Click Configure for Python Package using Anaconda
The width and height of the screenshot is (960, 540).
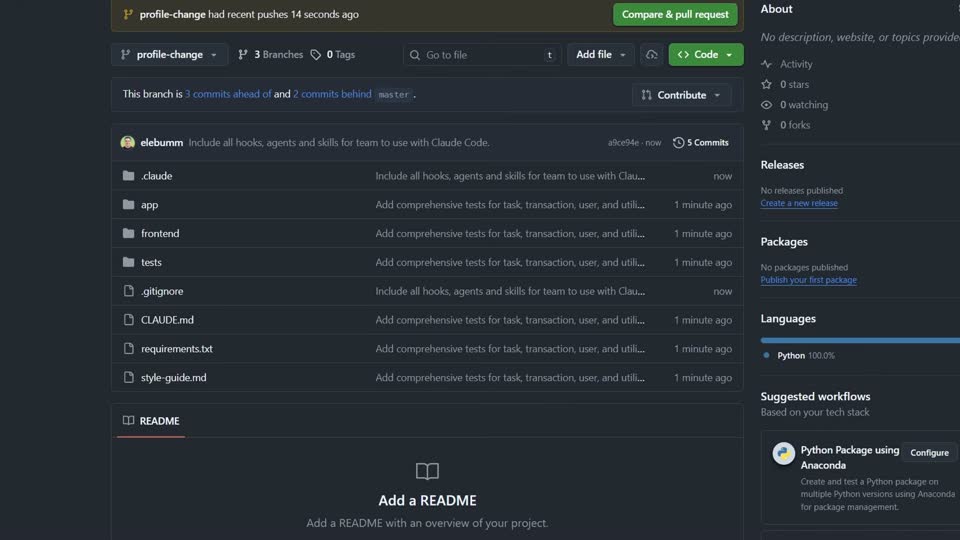click(929, 452)
